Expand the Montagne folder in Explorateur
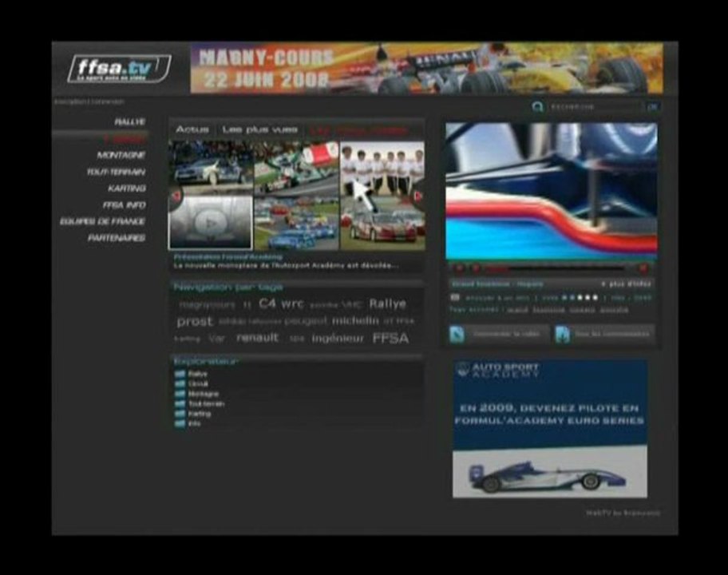Viewport: 728px width, 575px height. click(196, 394)
